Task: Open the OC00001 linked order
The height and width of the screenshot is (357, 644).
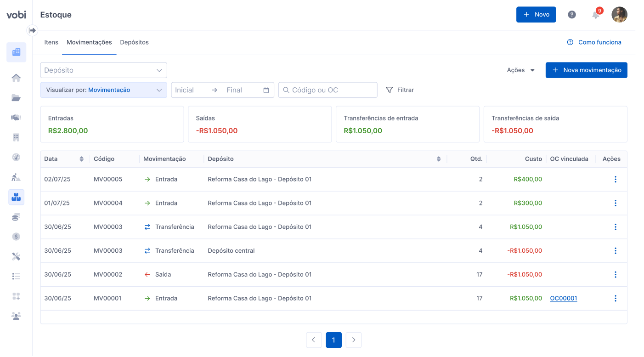Action: (x=563, y=298)
